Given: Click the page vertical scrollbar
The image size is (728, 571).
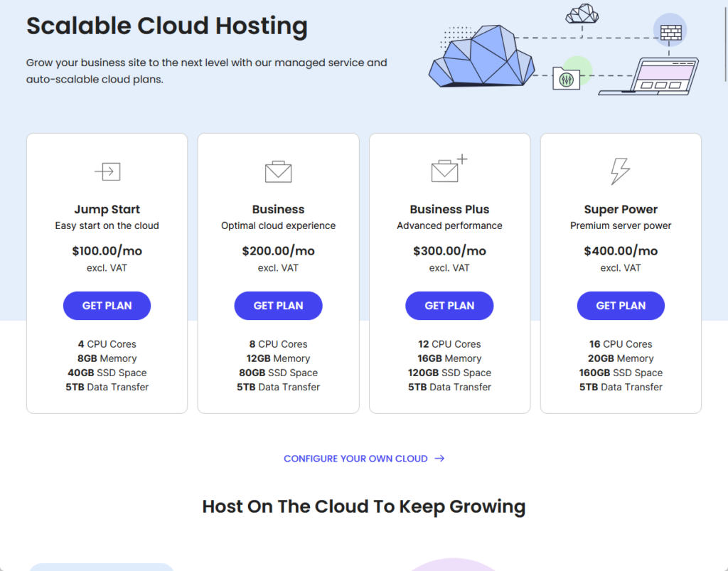Looking at the screenshot, I should pyautogui.click(x=724, y=44).
